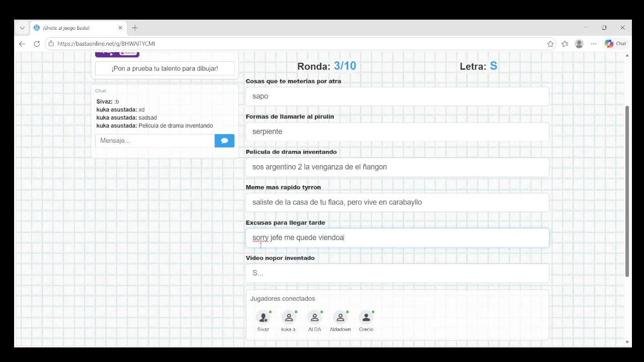
Task: Click the 'Ronda: 3/10' text
Action: pos(327,66)
